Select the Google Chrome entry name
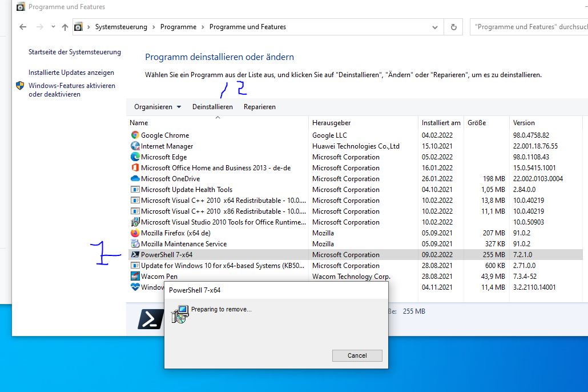The height and width of the screenshot is (392, 588). pos(165,135)
